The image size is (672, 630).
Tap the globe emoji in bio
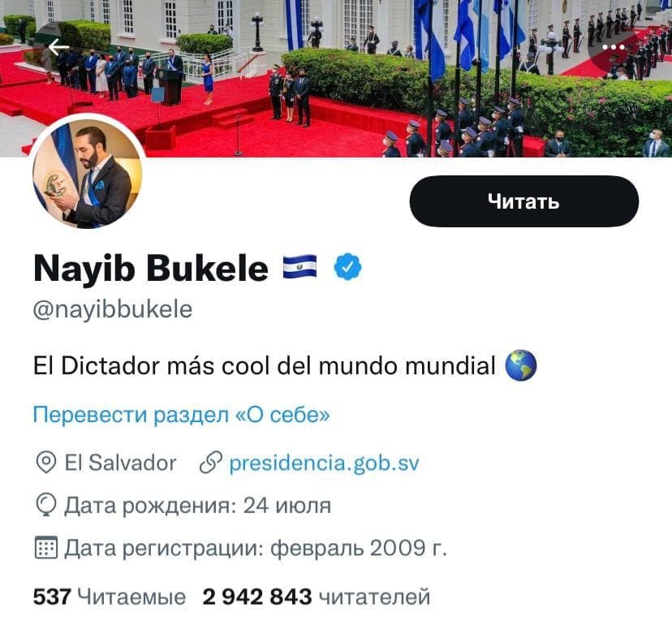click(521, 365)
